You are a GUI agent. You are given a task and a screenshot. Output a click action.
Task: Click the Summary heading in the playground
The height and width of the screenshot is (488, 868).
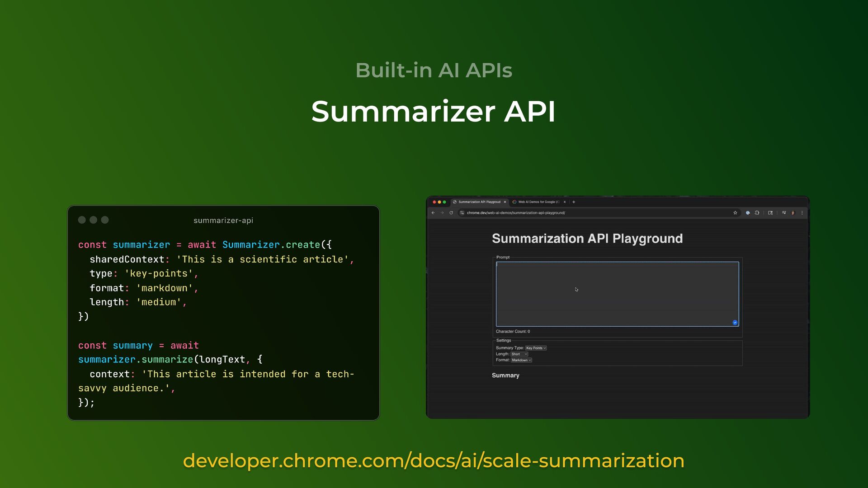click(x=505, y=375)
